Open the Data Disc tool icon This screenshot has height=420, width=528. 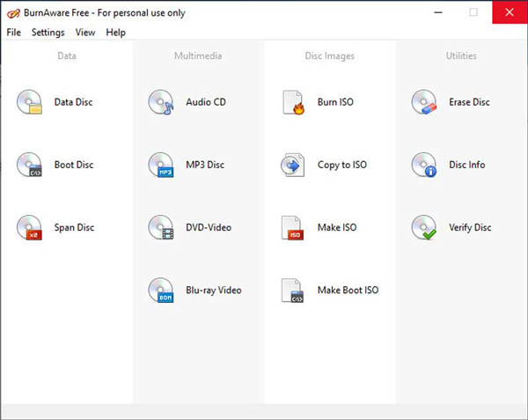29,102
